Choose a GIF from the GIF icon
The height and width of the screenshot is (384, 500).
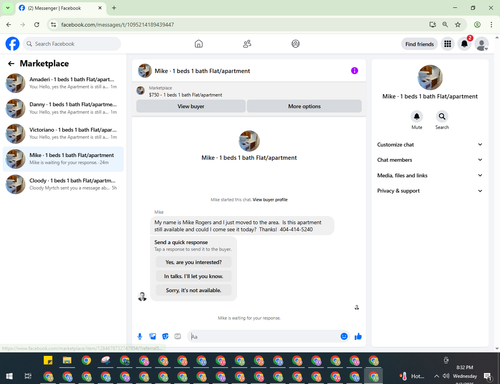[178, 336]
